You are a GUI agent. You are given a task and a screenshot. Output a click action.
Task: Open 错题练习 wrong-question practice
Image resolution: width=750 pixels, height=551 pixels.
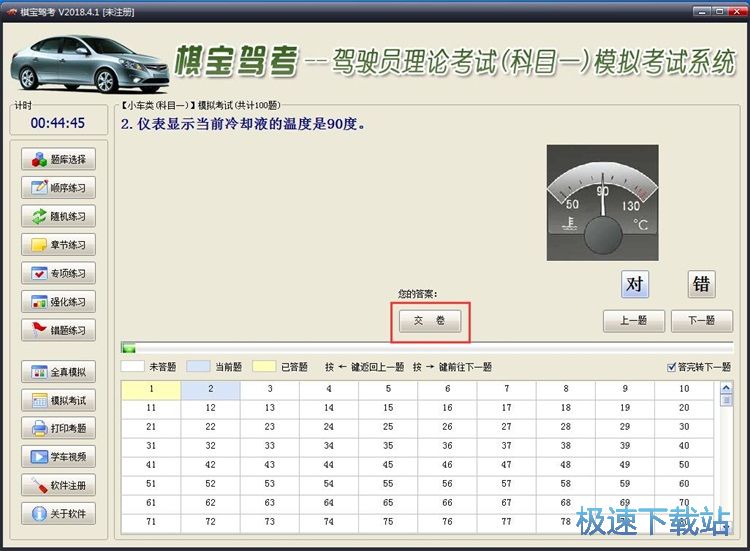59,330
